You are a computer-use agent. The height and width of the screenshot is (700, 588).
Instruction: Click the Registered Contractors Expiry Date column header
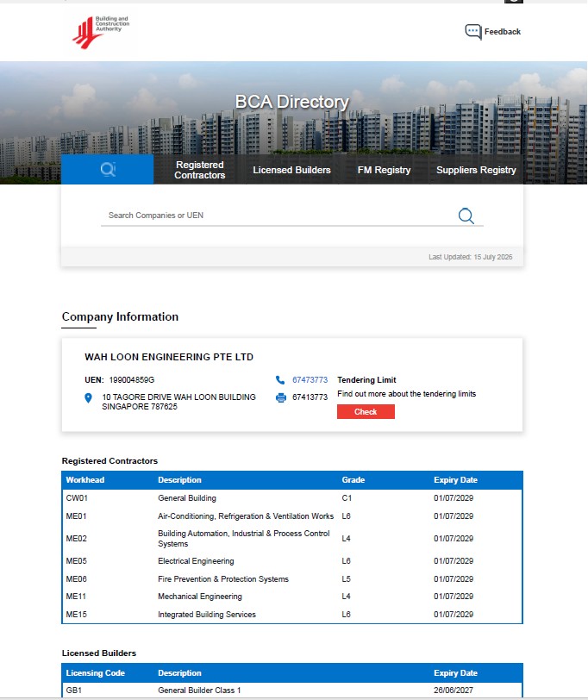pos(455,480)
